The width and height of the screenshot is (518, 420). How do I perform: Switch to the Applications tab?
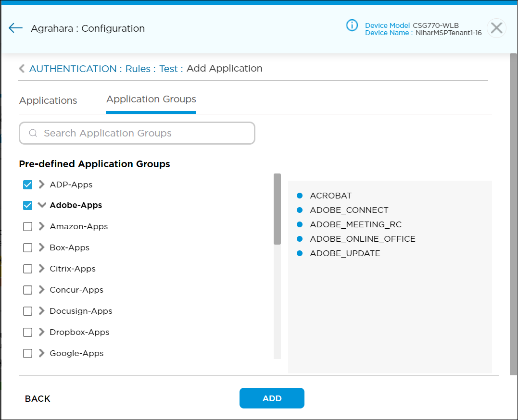coord(48,100)
